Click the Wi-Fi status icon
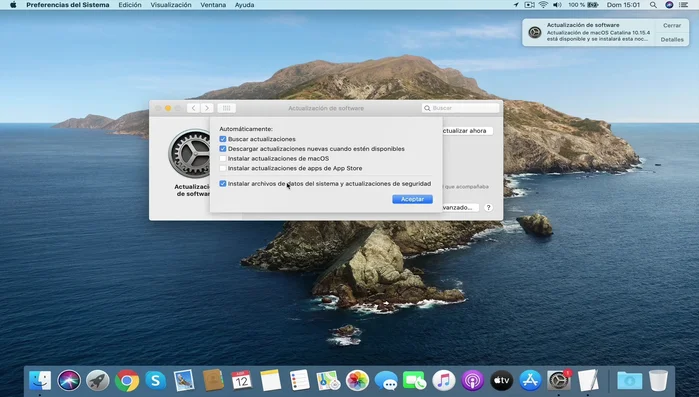Viewport: 699px width, 397px height. click(543, 5)
